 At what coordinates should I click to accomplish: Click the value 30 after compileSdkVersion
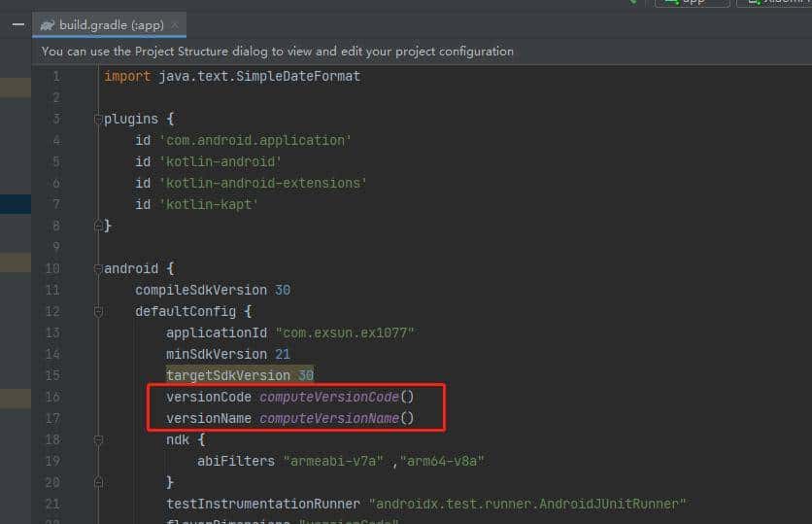(283, 290)
